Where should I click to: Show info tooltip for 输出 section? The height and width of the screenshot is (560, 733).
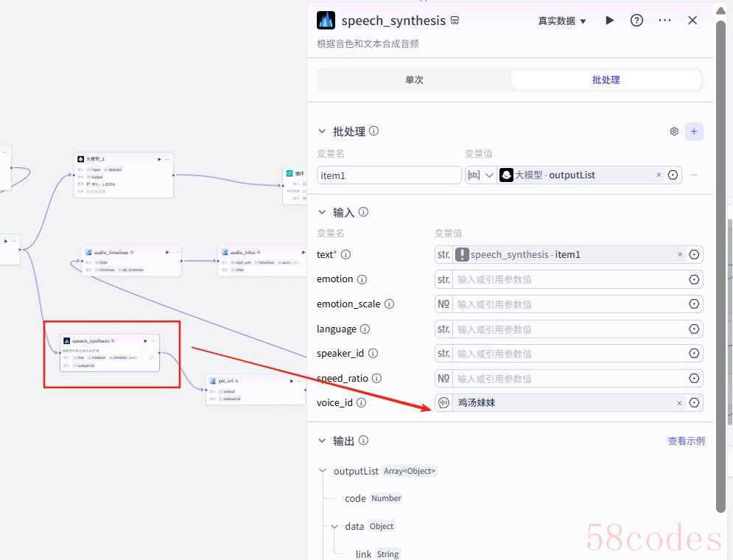(363, 441)
